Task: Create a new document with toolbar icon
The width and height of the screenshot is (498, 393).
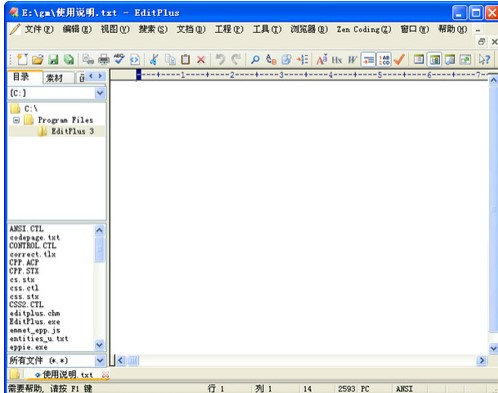Action: pos(22,60)
